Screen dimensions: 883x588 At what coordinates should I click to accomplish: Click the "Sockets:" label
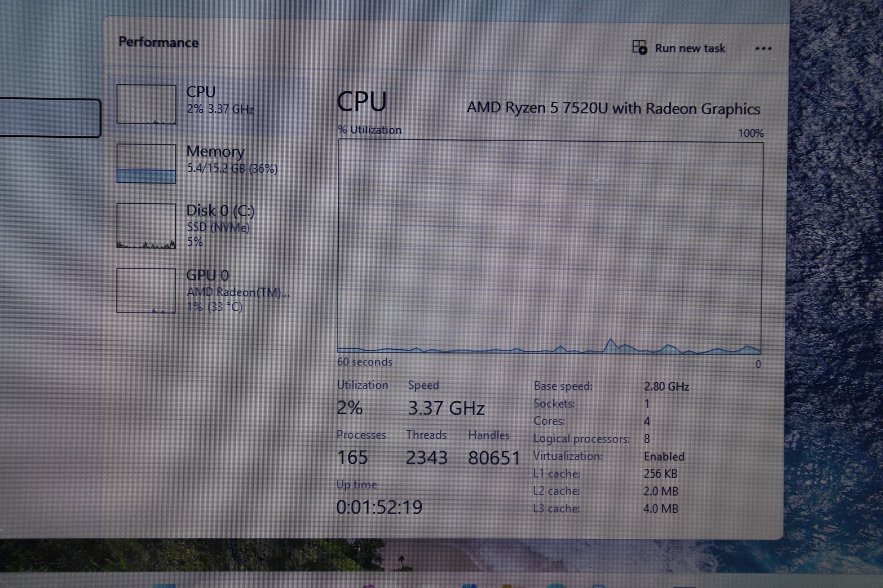(x=554, y=404)
